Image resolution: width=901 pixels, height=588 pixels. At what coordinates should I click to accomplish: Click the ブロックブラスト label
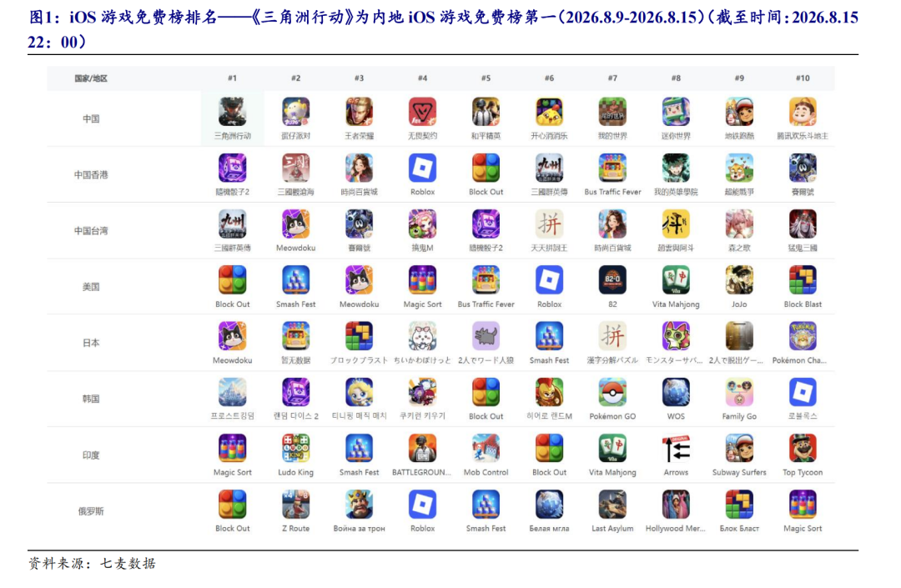(359, 360)
